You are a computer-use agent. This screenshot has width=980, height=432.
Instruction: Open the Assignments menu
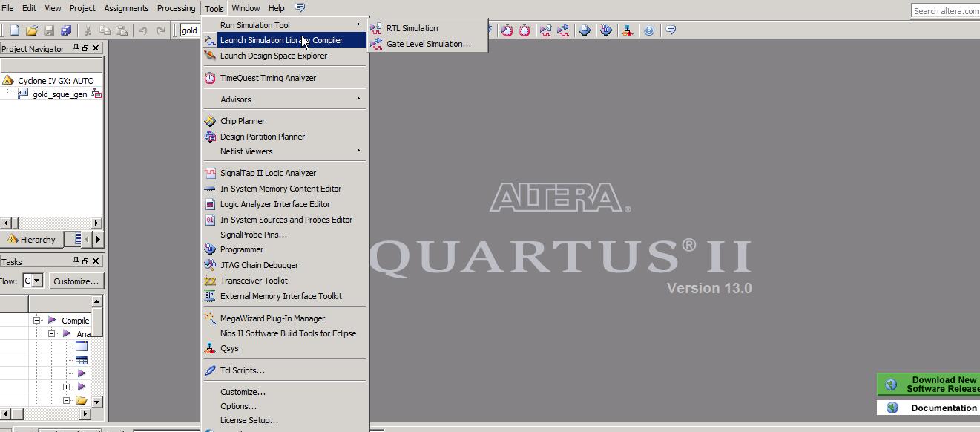point(126,8)
